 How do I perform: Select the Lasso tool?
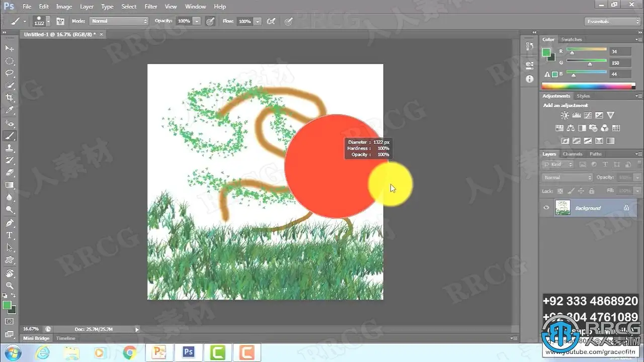[9, 73]
